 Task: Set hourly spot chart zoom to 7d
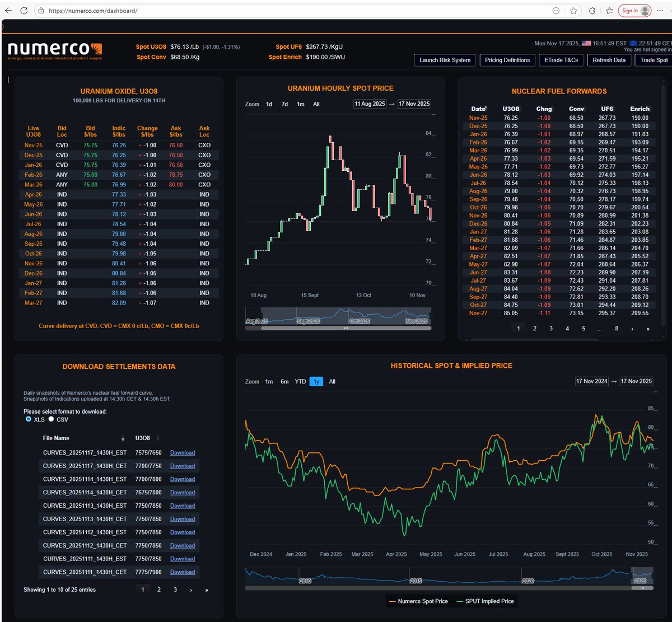pyautogui.click(x=284, y=104)
